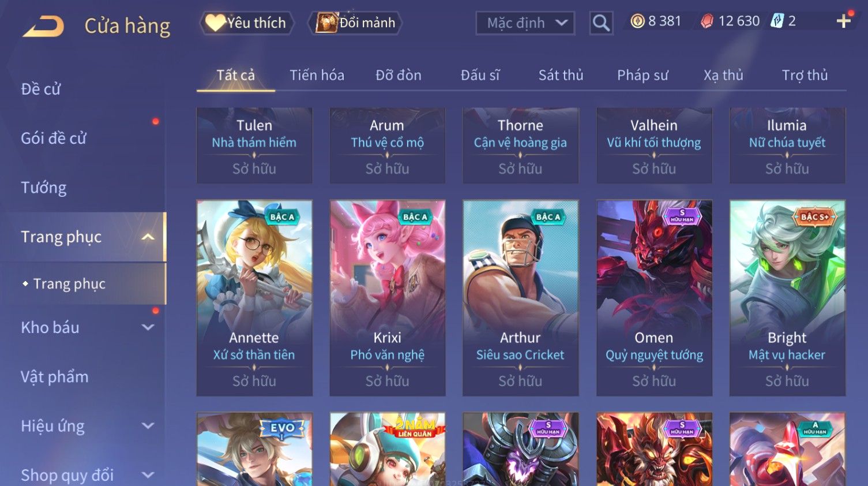
Task: Tap the red ruby currency icon
Action: (707, 21)
